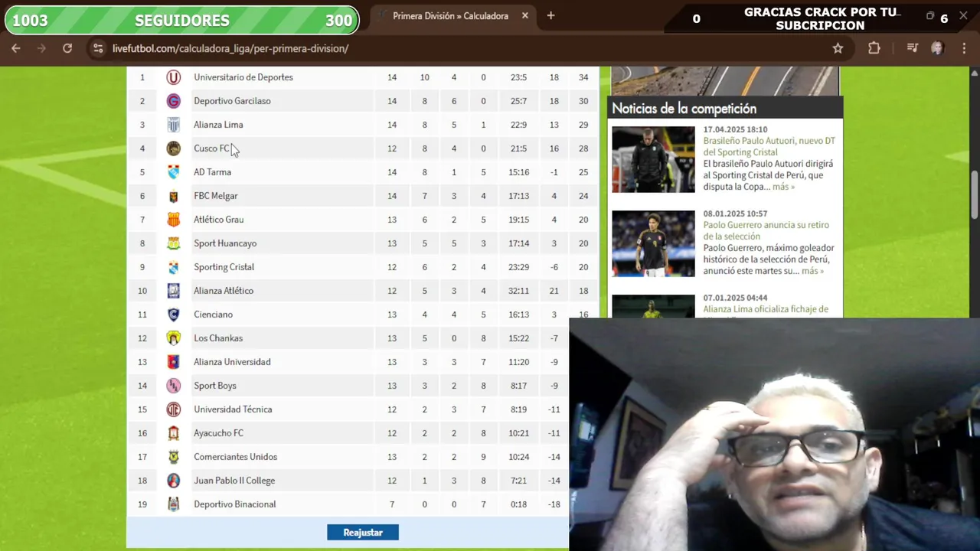Open FBC Melgar team link
The width and height of the screenshot is (980, 551).
pyautogui.click(x=216, y=196)
